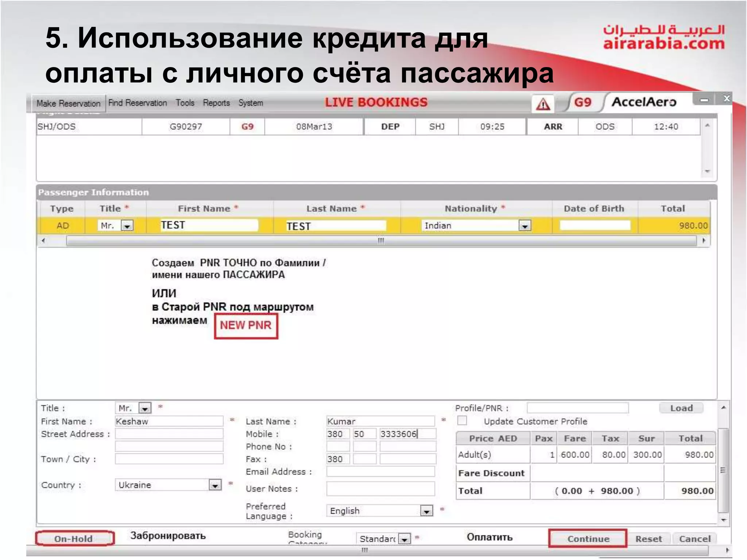Viewport: 747px width, 560px height.
Task: Click the SHJ/ODS route cell
Action: point(89,127)
